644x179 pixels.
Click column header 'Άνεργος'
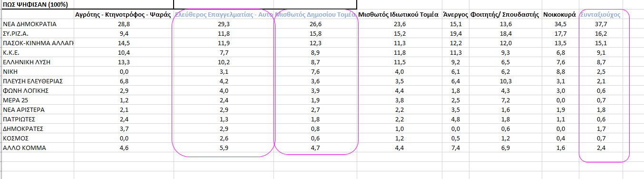click(x=456, y=15)
